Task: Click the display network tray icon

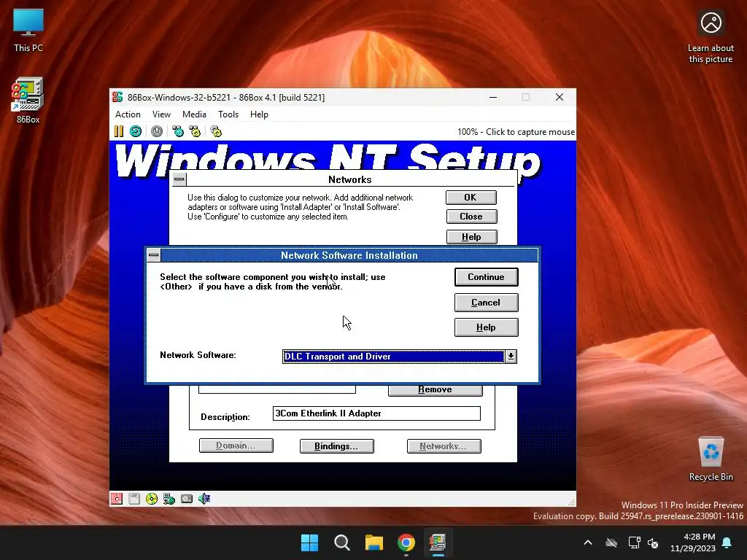Action: point(634,542)
